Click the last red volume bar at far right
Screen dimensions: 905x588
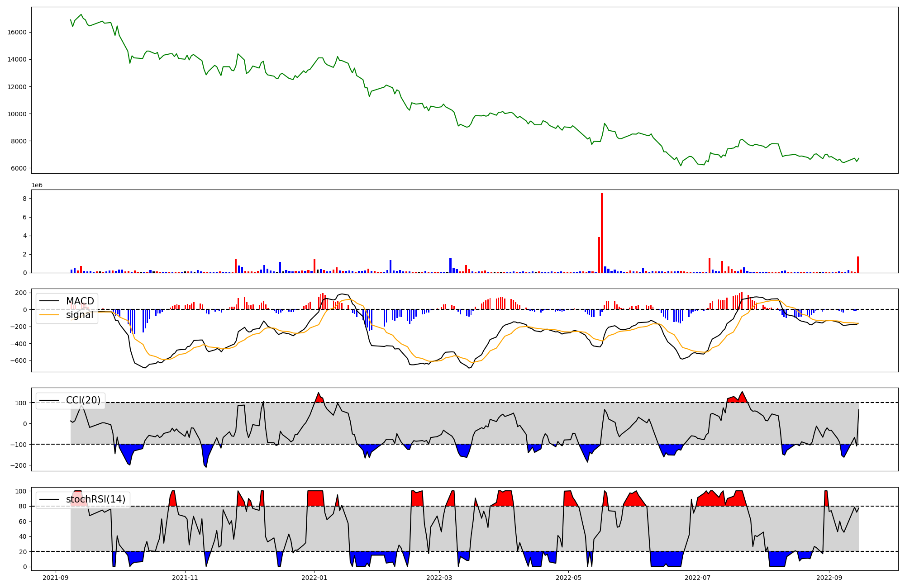pos(857,265)
